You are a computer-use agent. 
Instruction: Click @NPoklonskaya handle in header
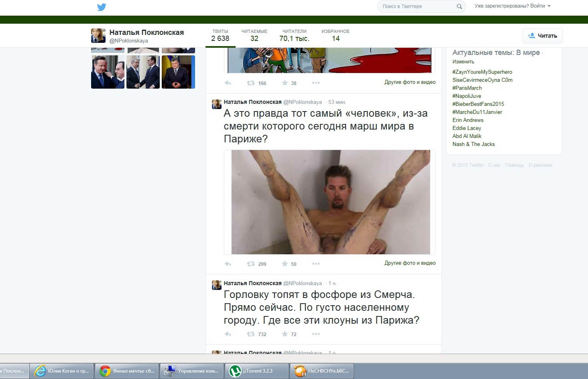point(128,41)
